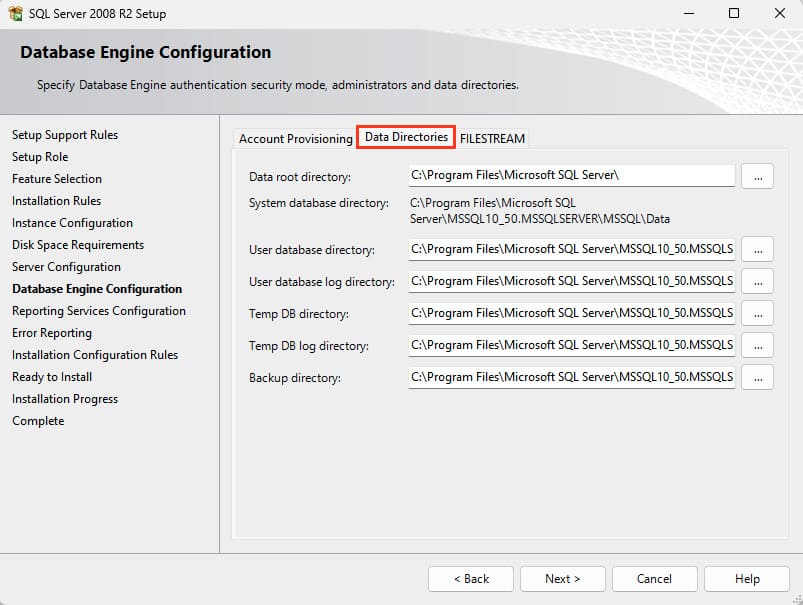Select the Instance Configuration step

coord(72,223)
